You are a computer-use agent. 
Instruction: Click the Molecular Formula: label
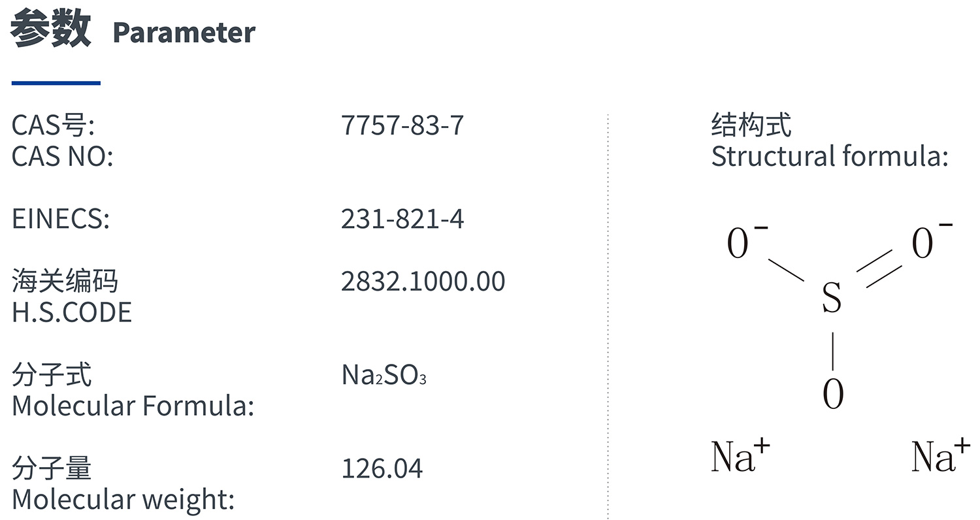click(x=133, y=406)
